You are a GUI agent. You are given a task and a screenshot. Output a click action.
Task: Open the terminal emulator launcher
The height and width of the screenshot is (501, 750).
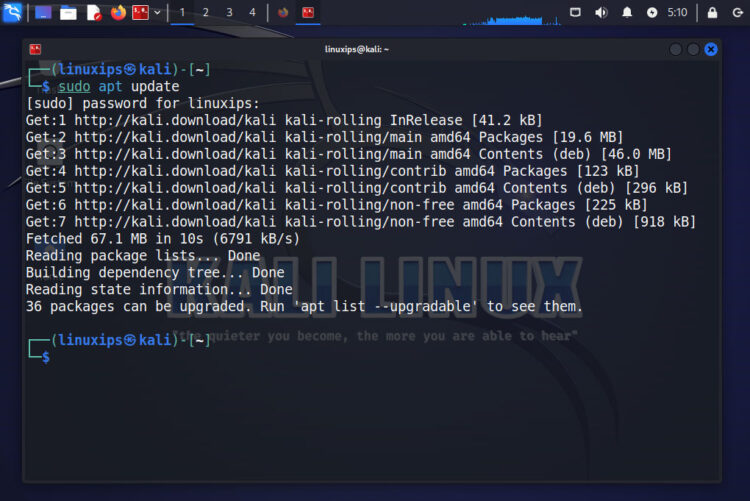click(141, 12)
